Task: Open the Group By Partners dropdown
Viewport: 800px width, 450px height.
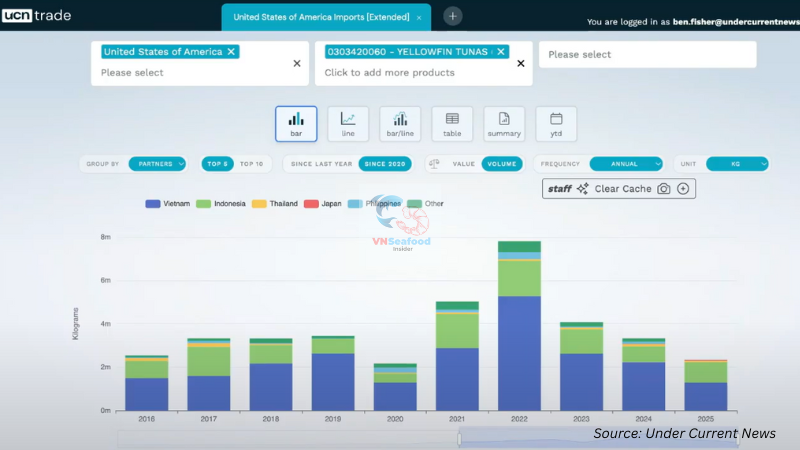Action: [157, 164]
